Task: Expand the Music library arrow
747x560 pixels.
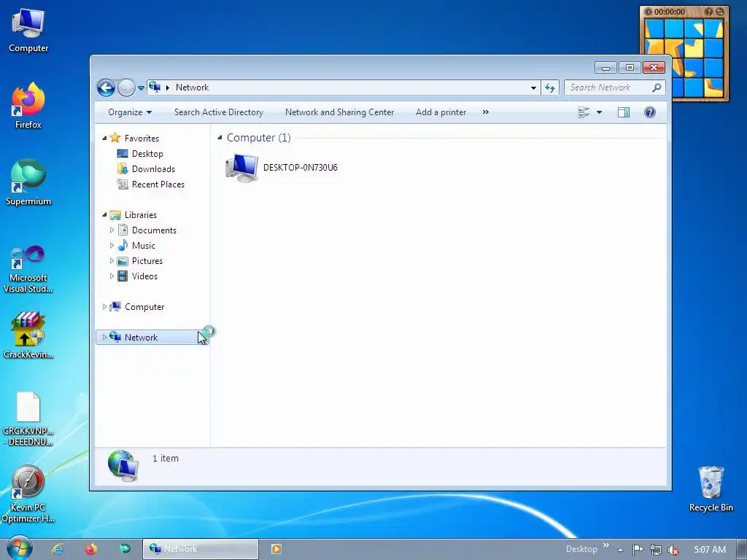Action: pos(112,246)
